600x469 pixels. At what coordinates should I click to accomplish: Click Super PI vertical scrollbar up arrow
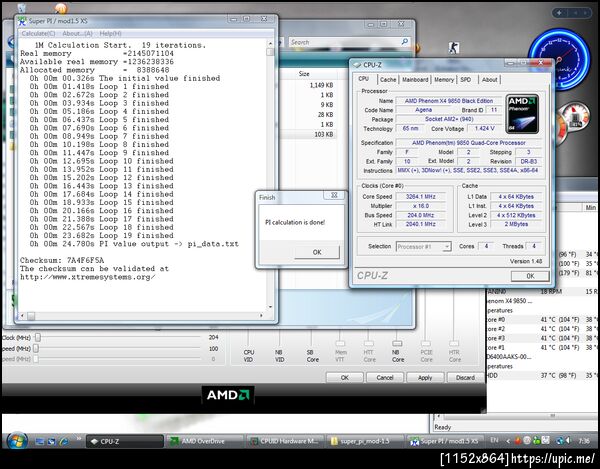[x=270, y=44]
